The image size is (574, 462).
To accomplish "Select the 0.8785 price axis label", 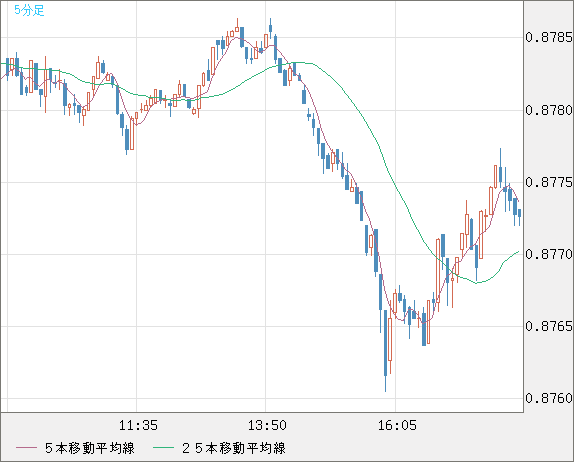I will pyautogui.click(x=549, y=37).
